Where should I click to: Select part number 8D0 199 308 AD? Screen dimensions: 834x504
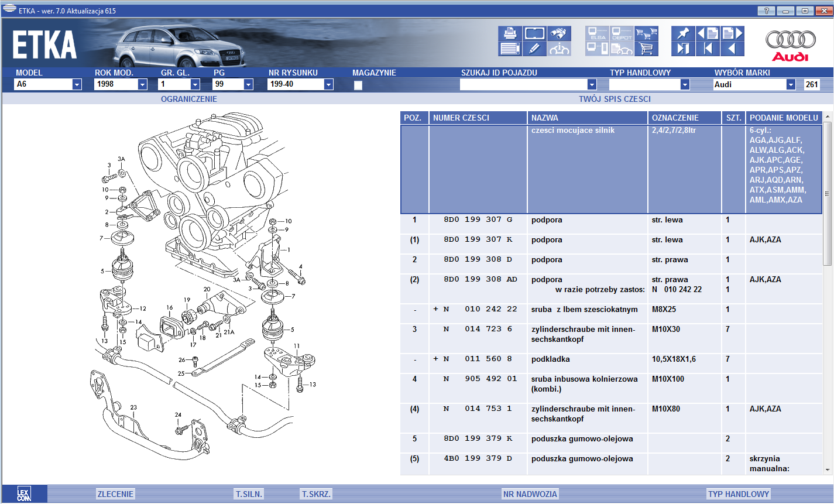click(481, 280)
